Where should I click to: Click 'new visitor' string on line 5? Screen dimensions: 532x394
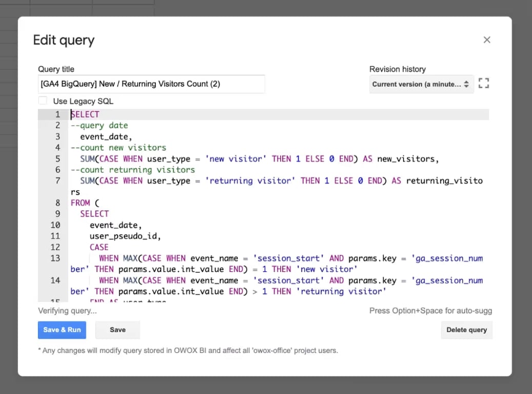coord(236,159)
